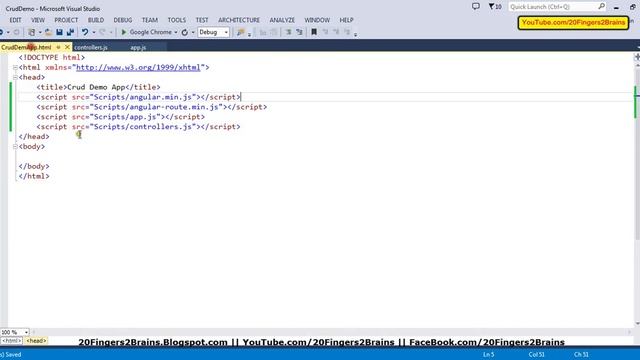
Task: Open the New Project dropdown arrow
Action: (x=40, y=32)
